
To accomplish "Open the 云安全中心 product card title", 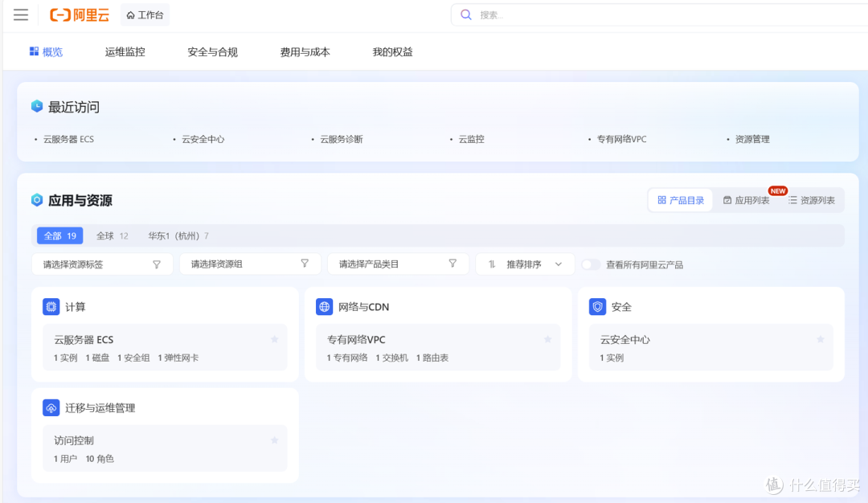I will (625, 340).
